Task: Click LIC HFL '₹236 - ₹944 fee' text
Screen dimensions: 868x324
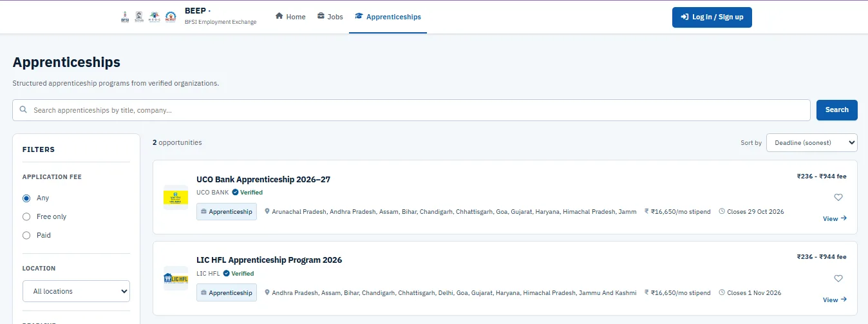Action: 822,256
